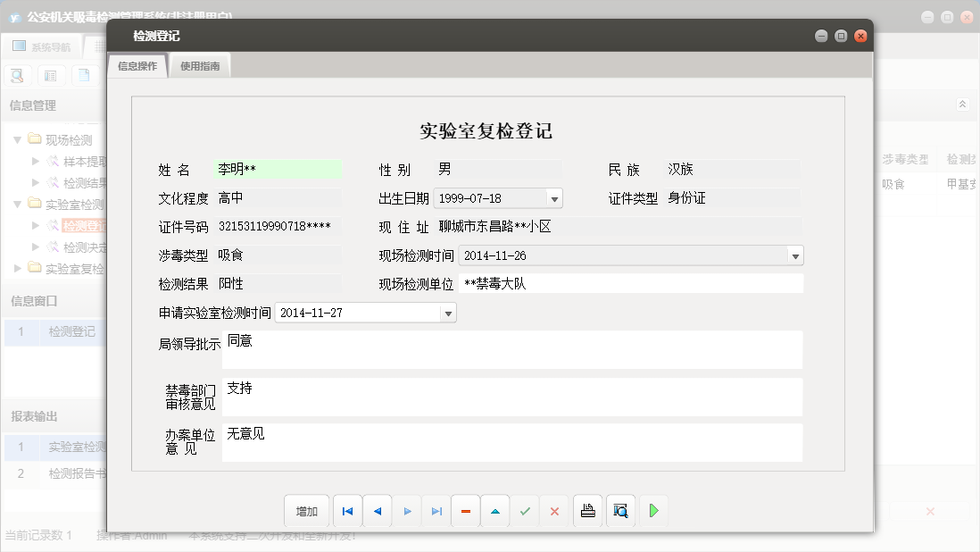Click the 增加 button
This screenshot has height=552, width=980.
[307, 511]
